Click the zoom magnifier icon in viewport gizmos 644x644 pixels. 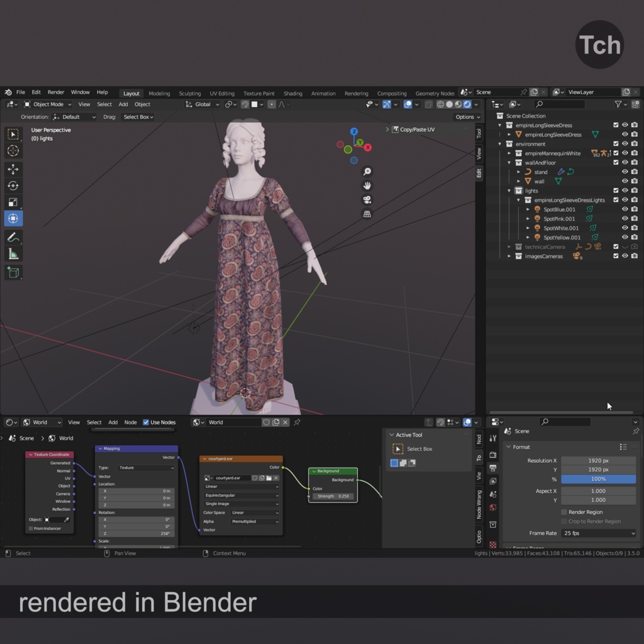(x=366, y=170)
